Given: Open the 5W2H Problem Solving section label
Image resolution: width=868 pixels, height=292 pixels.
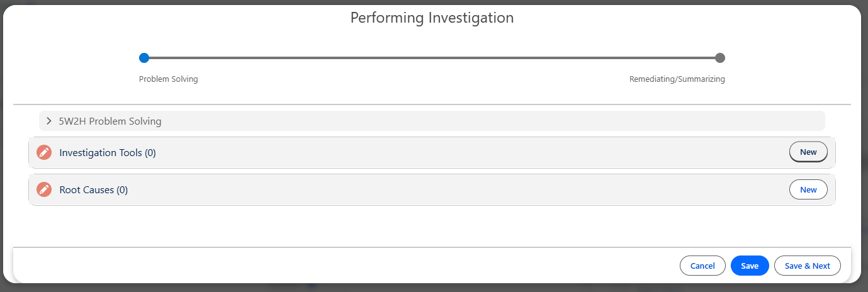Looking at the screenshot, I should [x=110, y=121].
